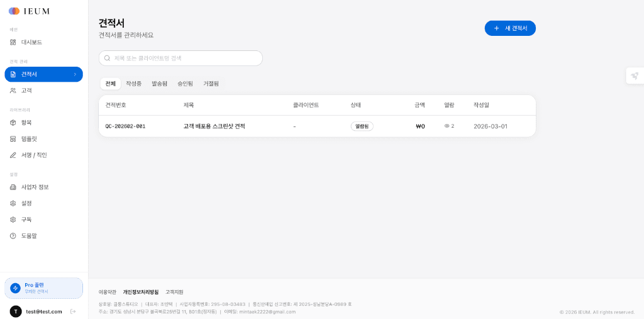Image resolution: width=644 pixels, height=319 pixels.
Task: Click the 새 견적서 button
Action: click(510, 28)
